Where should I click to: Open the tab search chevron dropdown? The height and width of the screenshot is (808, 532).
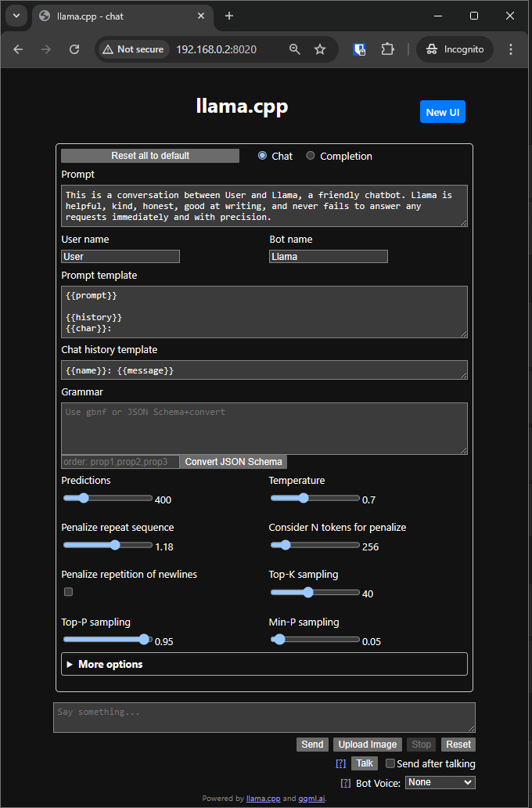16,16
